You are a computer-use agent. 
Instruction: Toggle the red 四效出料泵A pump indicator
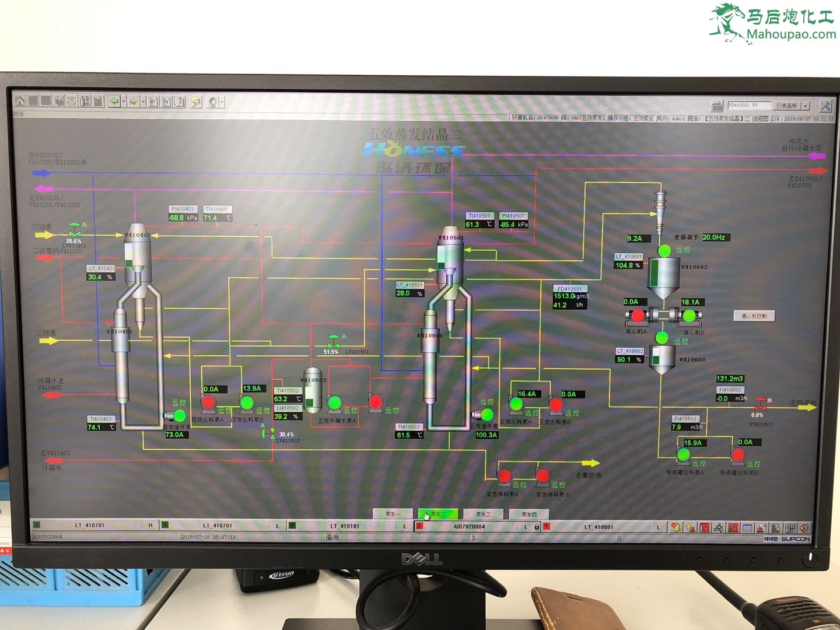coord(208,402)
